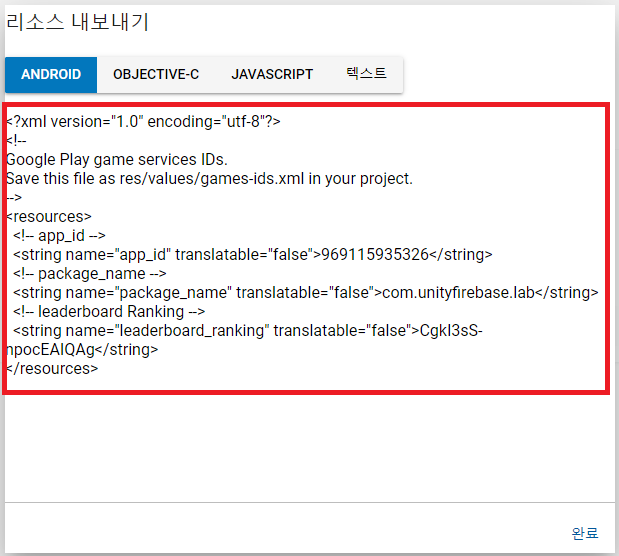
Task: Click the app_id string line with 969115935326
Action: coord(253,255)
